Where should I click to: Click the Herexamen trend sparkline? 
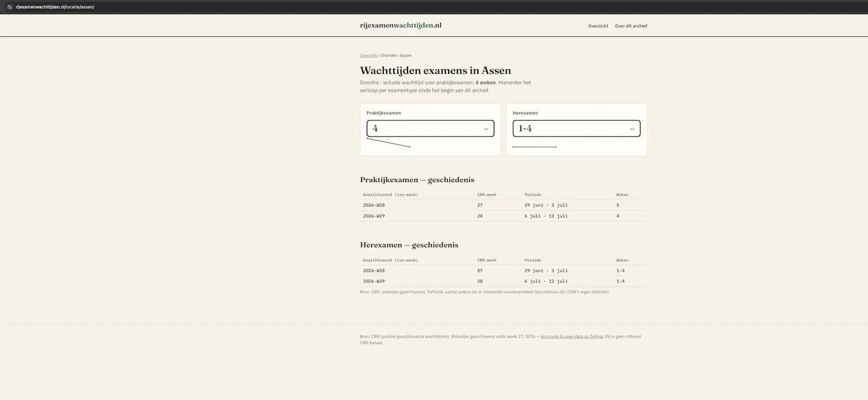pyautogui.click(x=534, y=146)
